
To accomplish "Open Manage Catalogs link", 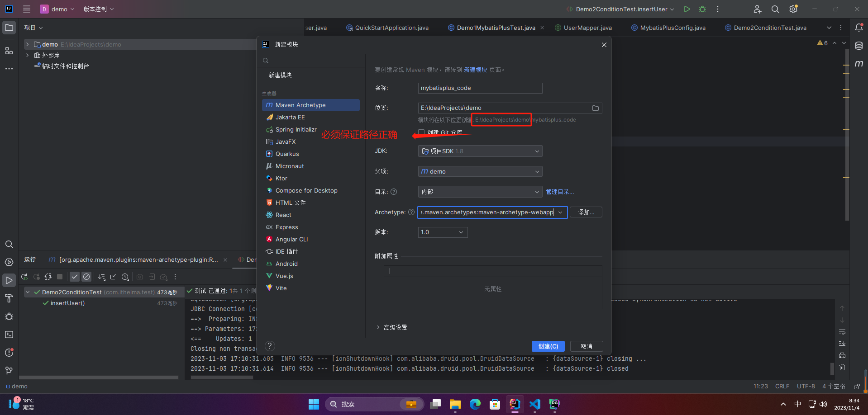I will pyautogui.click(x=560, y=192).
